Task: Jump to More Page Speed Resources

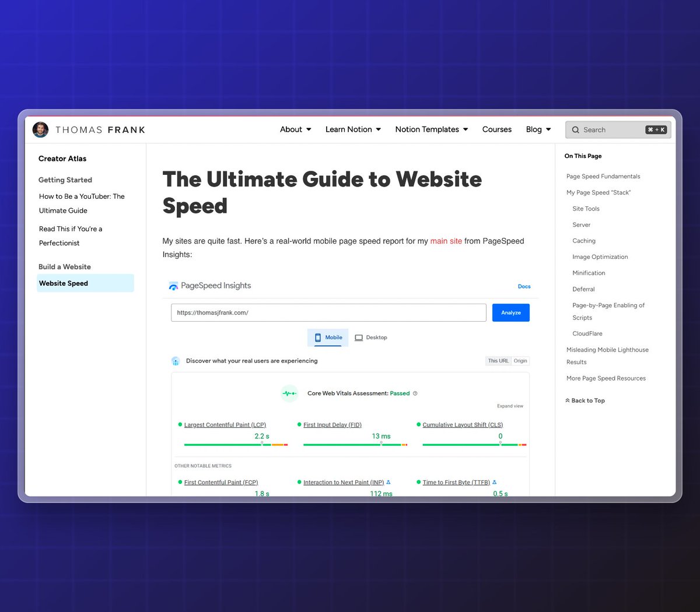Action: [606, 378]
